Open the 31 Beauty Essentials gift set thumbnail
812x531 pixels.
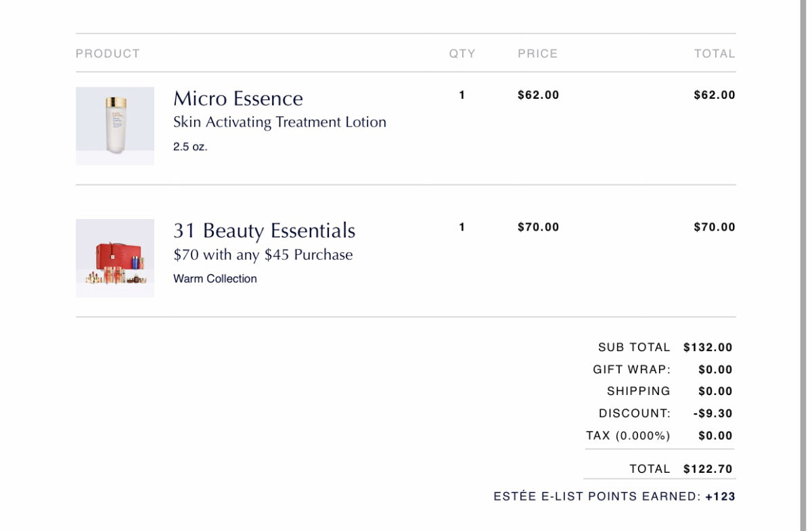coord(115,258)
